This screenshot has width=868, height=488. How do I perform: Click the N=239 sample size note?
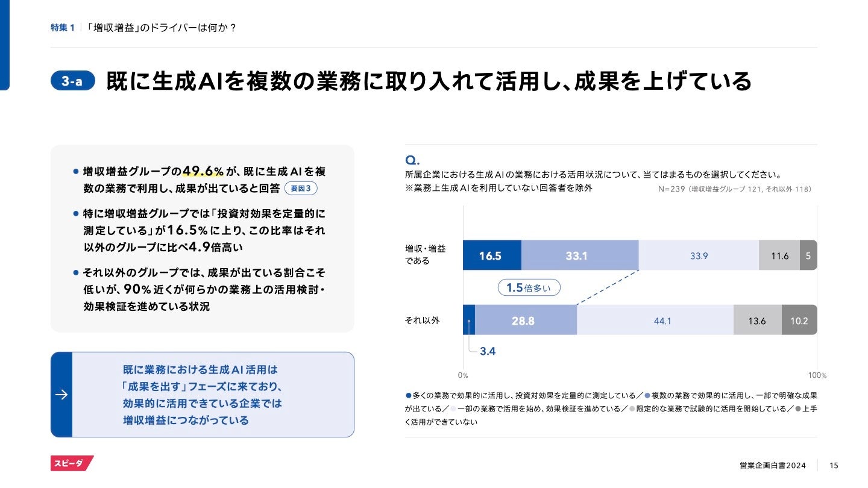pyautogui.click(x=735, y=189)
